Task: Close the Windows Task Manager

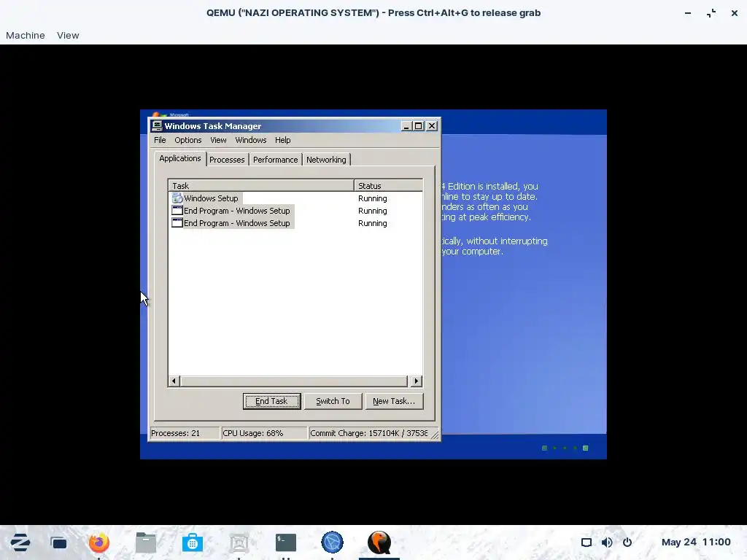Action: click(432, 126)
